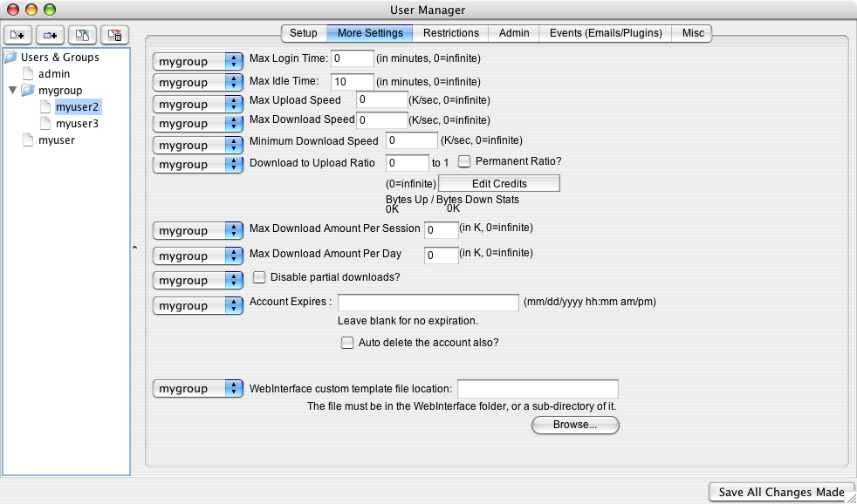
Task: Click the delete user trash icon
Action: click(x=114, y=35)
